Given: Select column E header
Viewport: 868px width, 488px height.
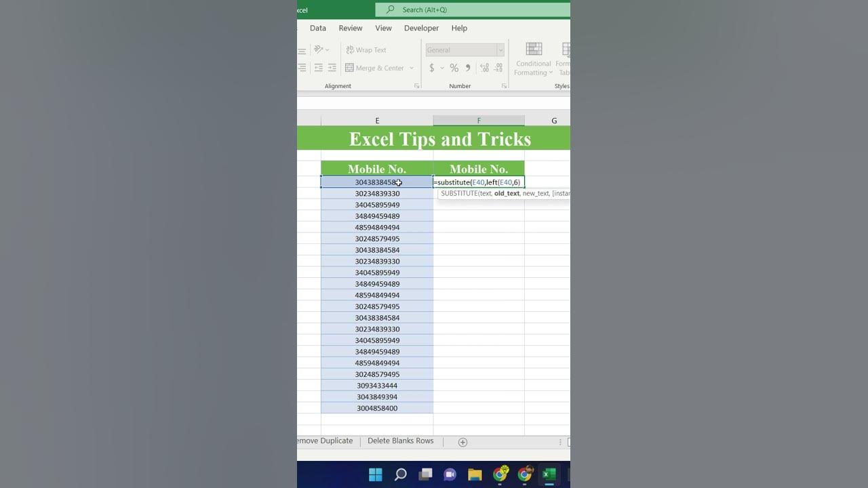Looking at the screenshot, I should (x=377, y=121).
